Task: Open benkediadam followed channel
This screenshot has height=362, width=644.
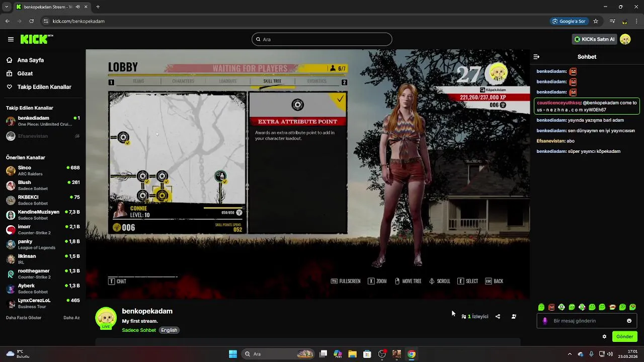Action: (x=43, y=121)
